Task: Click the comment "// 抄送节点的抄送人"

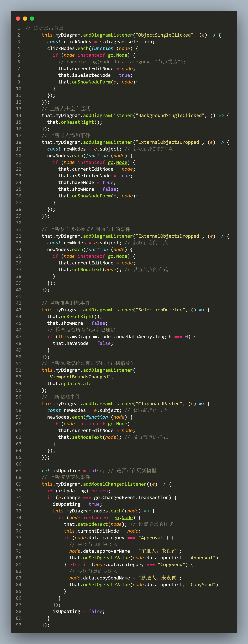Action: point(93,571)
